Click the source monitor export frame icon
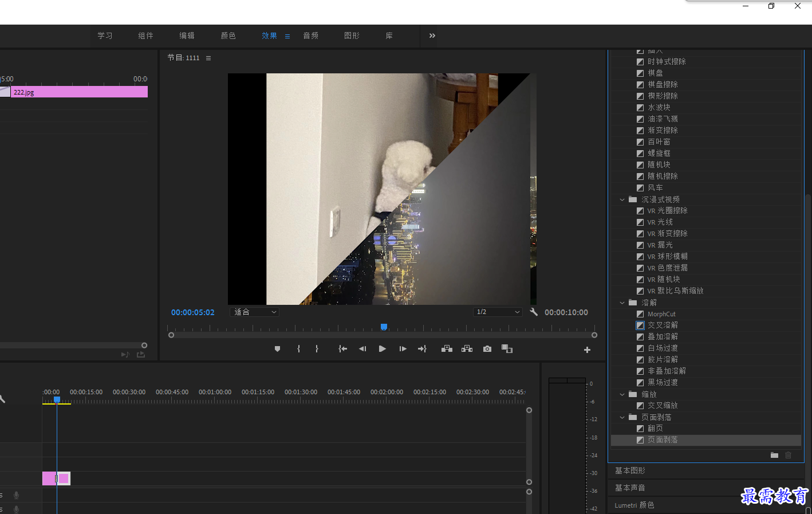This screenshot has height=514, width=812. [x=140, y=355]
